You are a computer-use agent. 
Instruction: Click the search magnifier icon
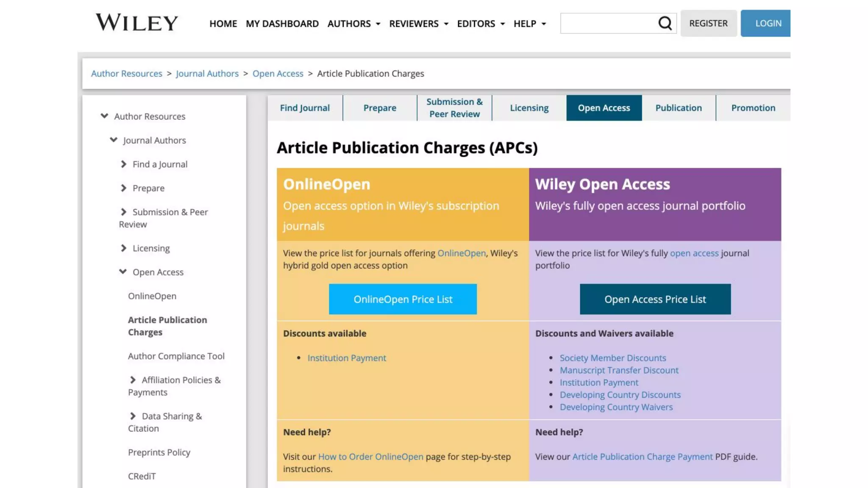pos(665,23)
